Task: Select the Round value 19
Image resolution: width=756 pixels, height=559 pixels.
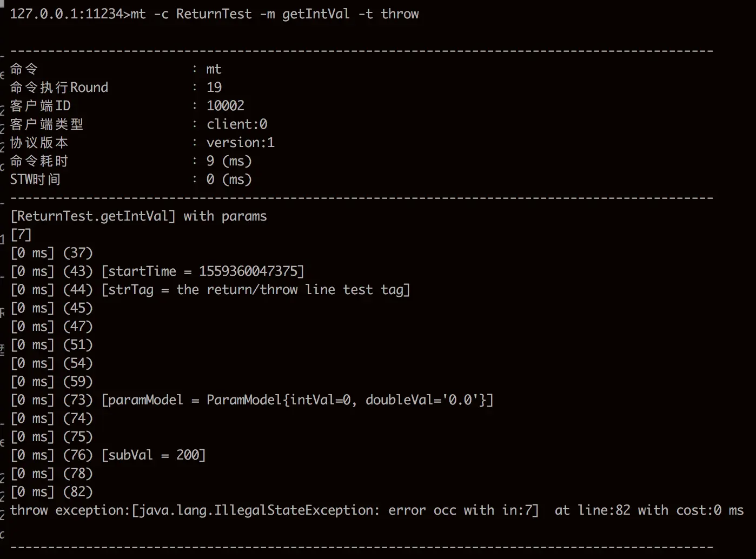Action: (x=214, y=88)
